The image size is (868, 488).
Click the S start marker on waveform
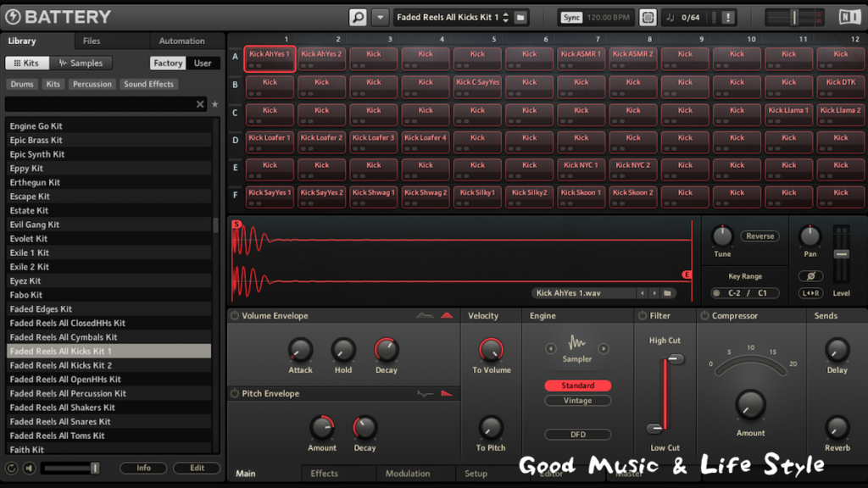point(237,224)
